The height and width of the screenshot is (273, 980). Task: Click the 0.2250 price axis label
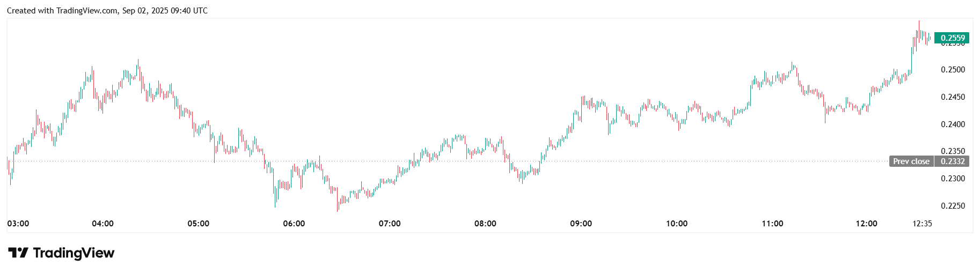953,206
